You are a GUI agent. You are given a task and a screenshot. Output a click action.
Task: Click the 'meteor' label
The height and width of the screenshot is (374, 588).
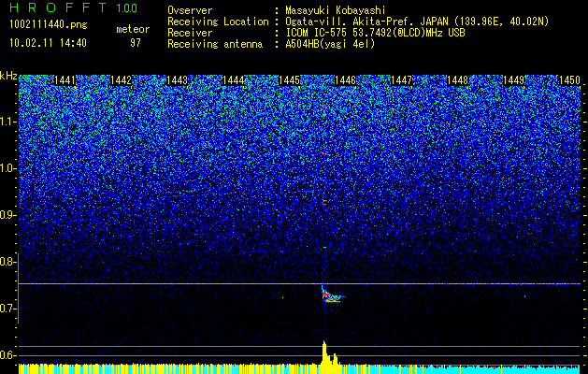click(133, 29)
